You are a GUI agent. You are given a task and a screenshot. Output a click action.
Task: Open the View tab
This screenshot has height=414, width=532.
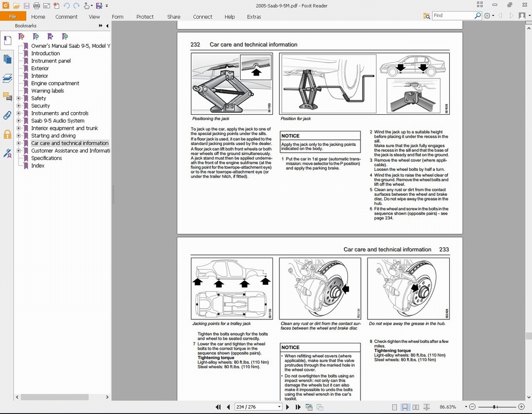point(94,17)
